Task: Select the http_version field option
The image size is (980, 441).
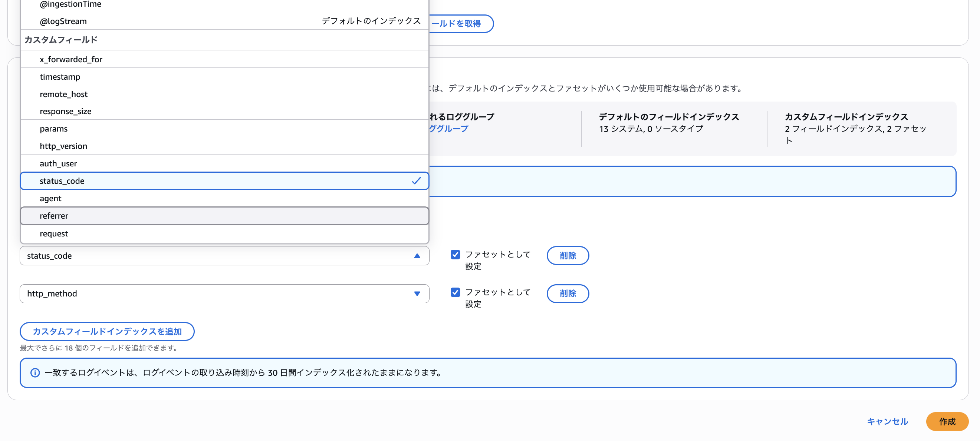Action: [63, 146]
